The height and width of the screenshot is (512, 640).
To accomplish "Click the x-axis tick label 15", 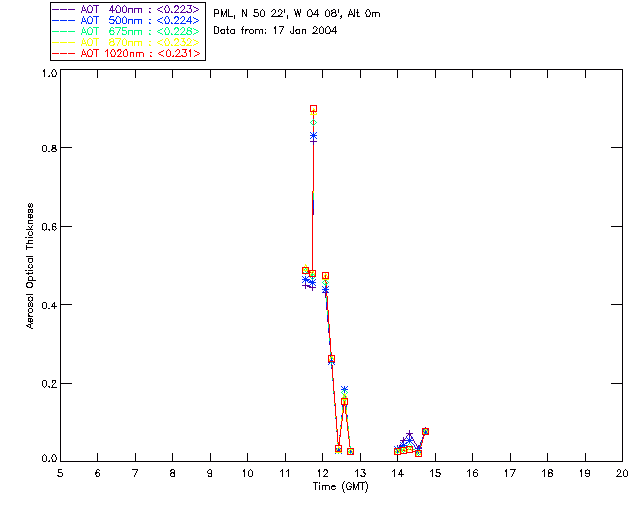I will [435, 473].
